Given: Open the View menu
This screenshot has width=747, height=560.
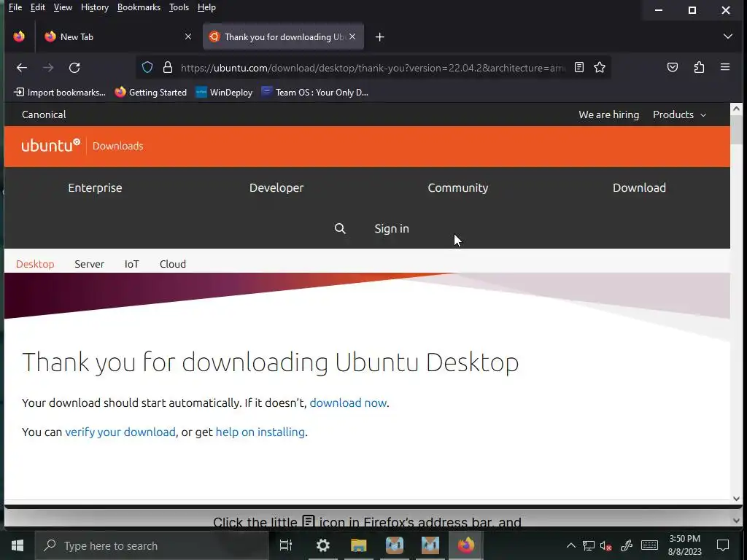Looking at the screenshot, I should coord(63,7).
